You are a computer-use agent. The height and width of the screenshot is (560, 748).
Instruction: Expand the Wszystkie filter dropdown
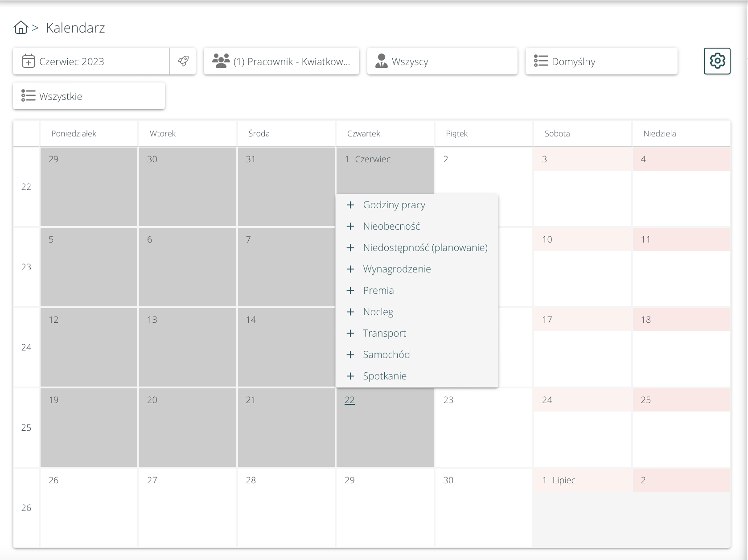pyautogui.click(x=89, y=96)
